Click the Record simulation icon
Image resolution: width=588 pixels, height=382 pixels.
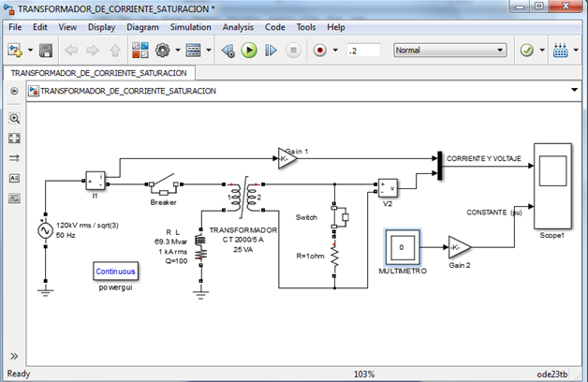pyautogui.click(x=319, y=50)
